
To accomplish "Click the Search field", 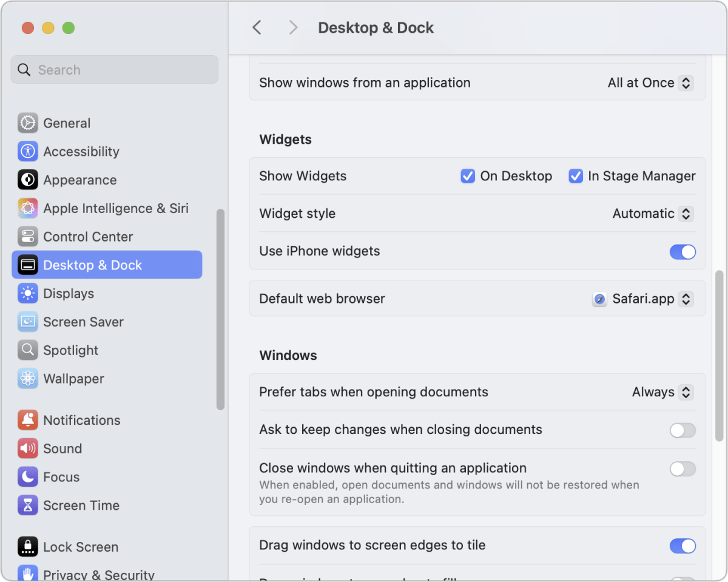I will (x=114, y=69).
